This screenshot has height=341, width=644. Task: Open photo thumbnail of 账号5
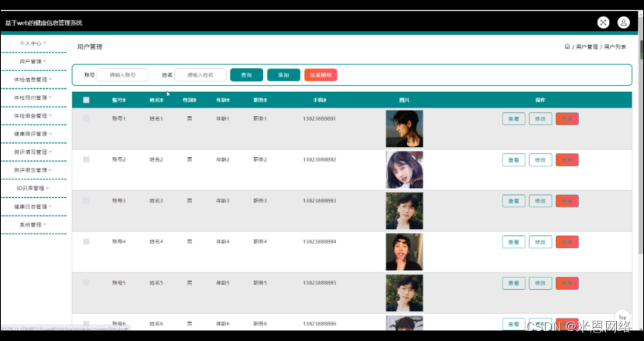[404, 293]
